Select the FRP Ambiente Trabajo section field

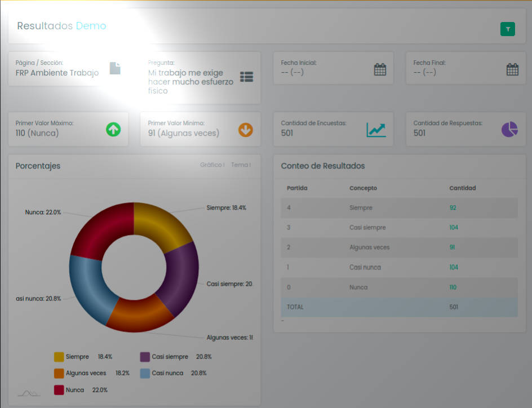tap(57, 73)
